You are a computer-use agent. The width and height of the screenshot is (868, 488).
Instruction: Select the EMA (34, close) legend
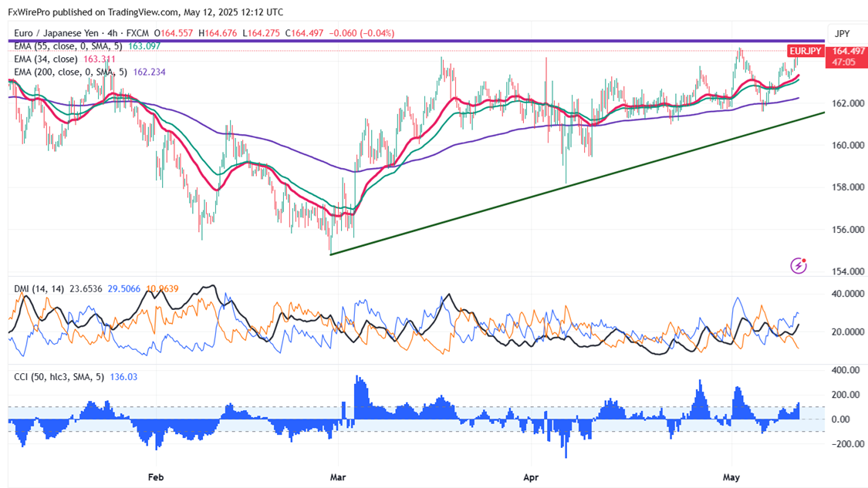click(46, 59)
